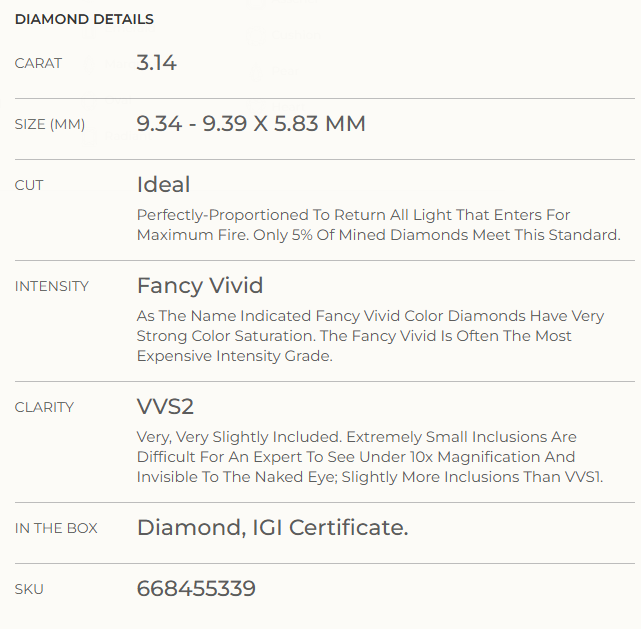Select the size 9.34 - 9.39 X 5.83 MM
This screenshot has width=641, height=629.
coord(251,123)
